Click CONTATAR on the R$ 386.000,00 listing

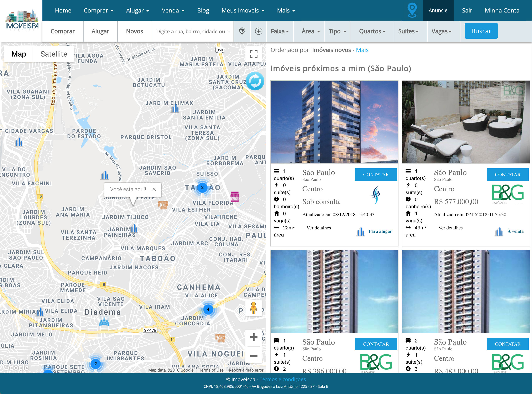(376, 344)
